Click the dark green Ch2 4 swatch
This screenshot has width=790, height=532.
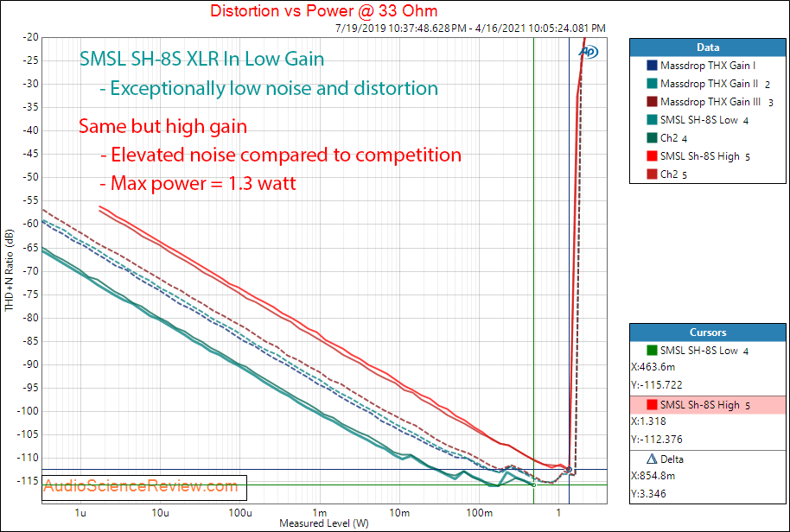tap(652, 138)
